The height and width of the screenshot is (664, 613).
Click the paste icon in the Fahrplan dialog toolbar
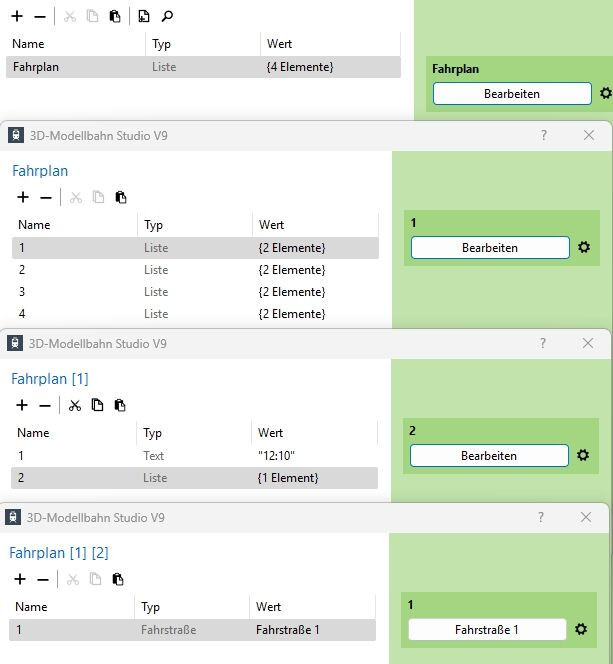click(x=121, y=197)
